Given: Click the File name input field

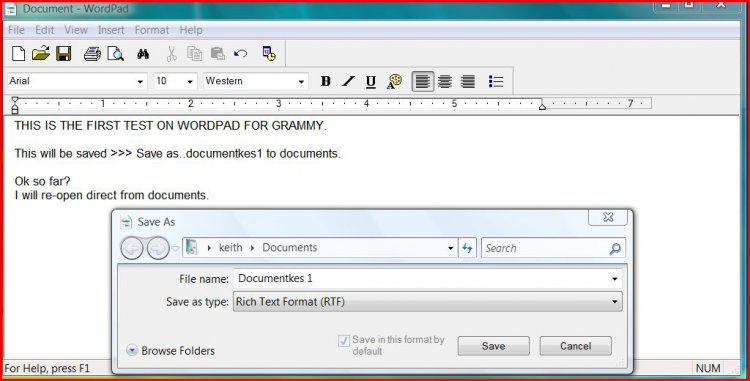Looking at the screenshot, I should pos(428,278).
